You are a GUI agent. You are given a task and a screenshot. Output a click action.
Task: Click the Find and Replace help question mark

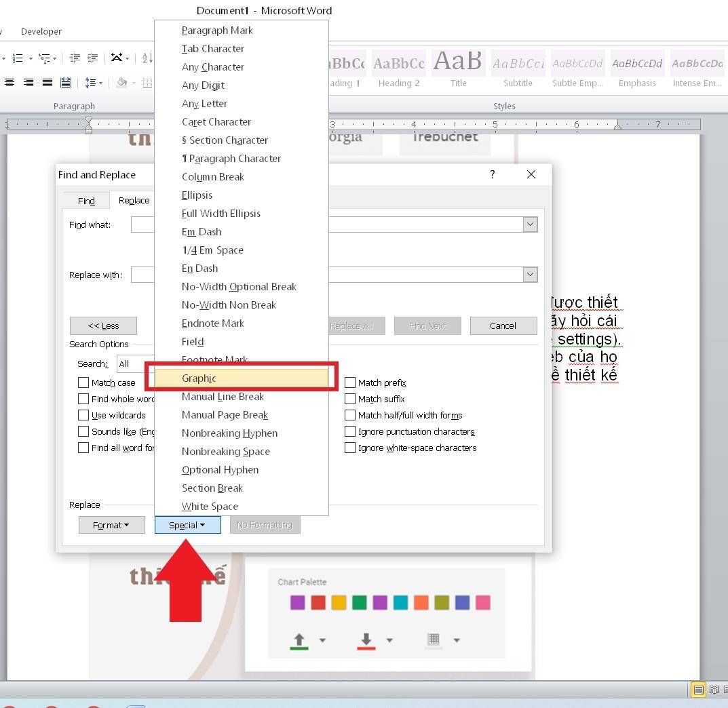coord(492,174)
